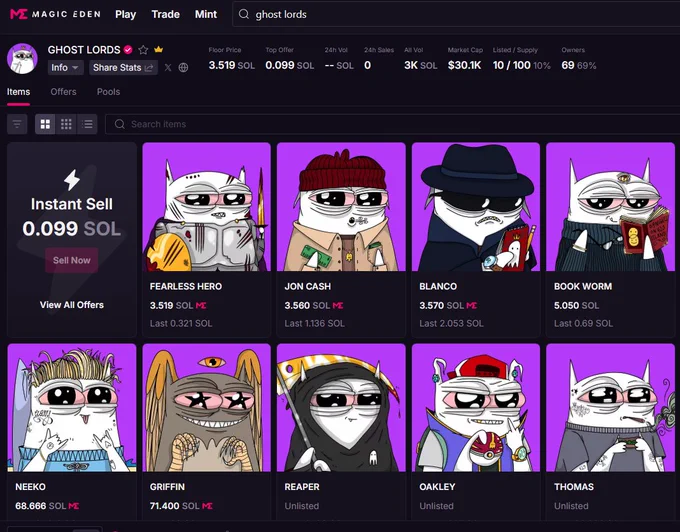
Task: Click the 71.400 SOL price on GRIFFIN
Action: 175,506
